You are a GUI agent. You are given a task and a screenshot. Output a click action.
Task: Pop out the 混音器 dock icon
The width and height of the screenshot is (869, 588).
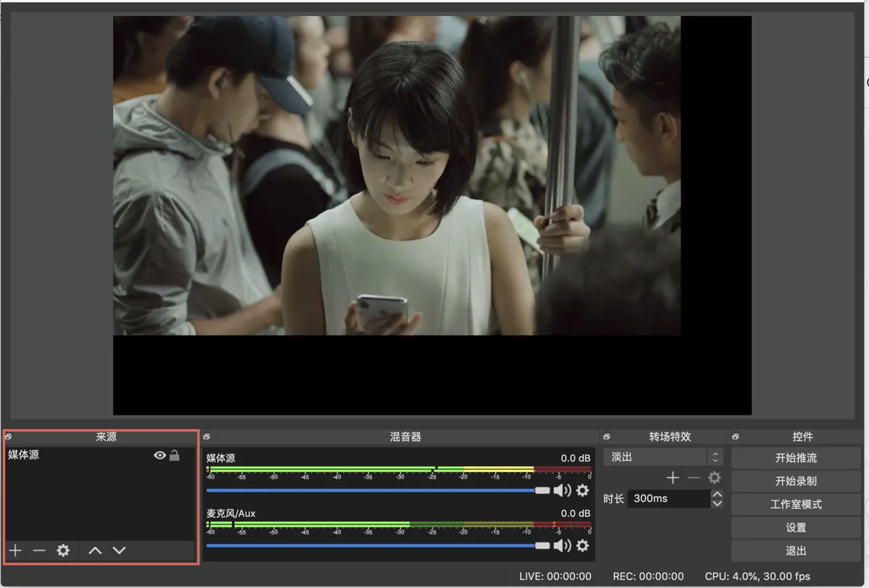tap(207, 437)
